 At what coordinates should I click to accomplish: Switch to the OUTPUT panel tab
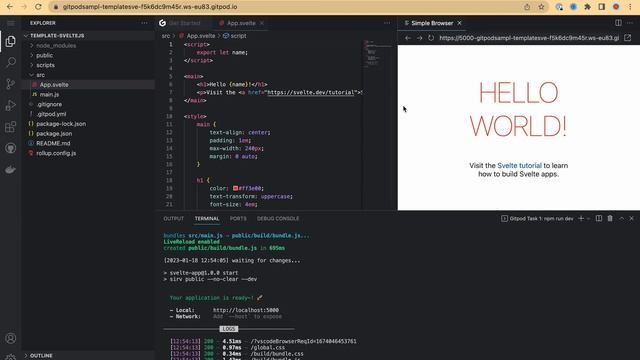point(173,219)
